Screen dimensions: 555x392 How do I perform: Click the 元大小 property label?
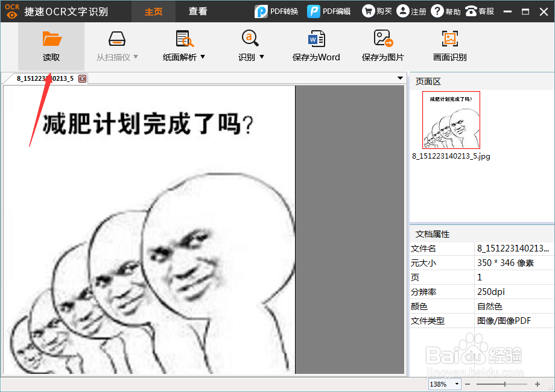[423, 263]
